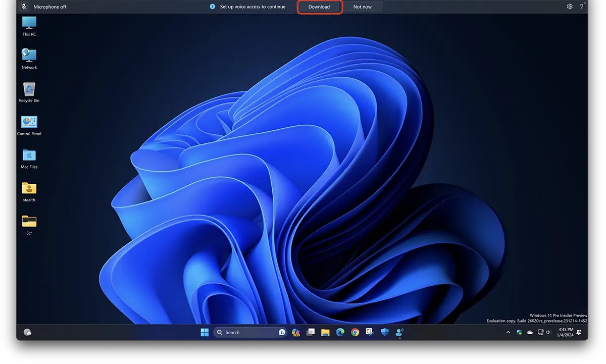
Task: Launch Microsoft Edge from taskbar
Action: [x=340, y=332]
